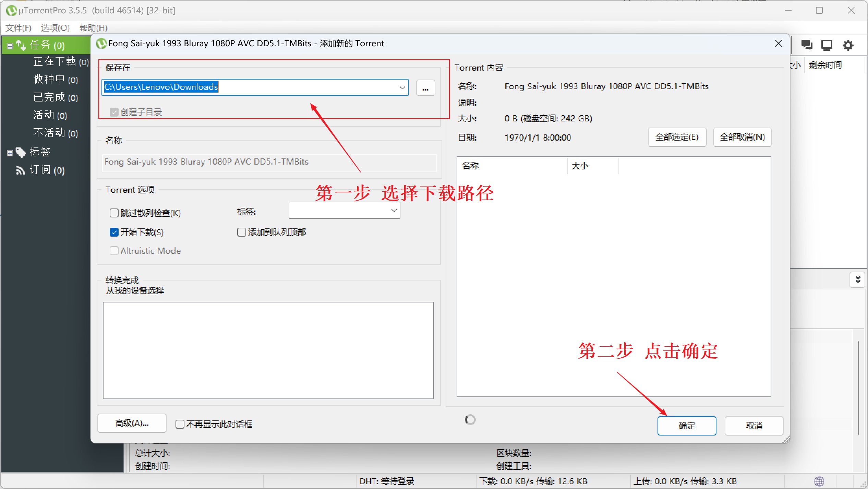Screen dimensions: 868x489
Task: Open the 文件(F) menu
Action: 19,28
